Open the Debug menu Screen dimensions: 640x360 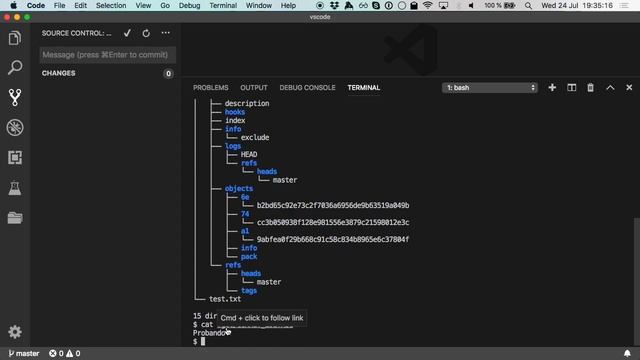pos(189,5)
